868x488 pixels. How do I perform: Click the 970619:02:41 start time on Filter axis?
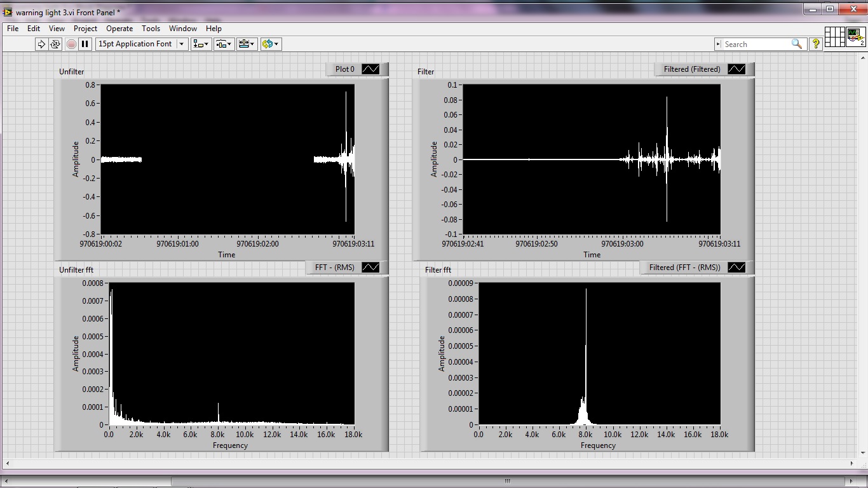coord(463,243)
